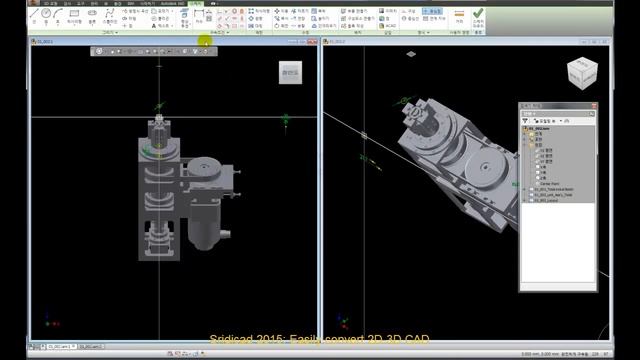Image resolution: width=640 pixels, height=360 pixels.
Task: Select the Circle sketch tool
Action: [x=46, y=16]
